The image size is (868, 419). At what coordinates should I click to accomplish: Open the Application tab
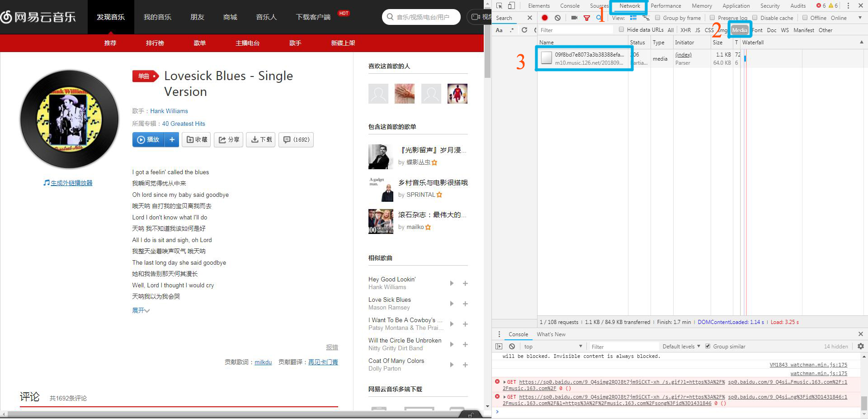coord(736,6)
